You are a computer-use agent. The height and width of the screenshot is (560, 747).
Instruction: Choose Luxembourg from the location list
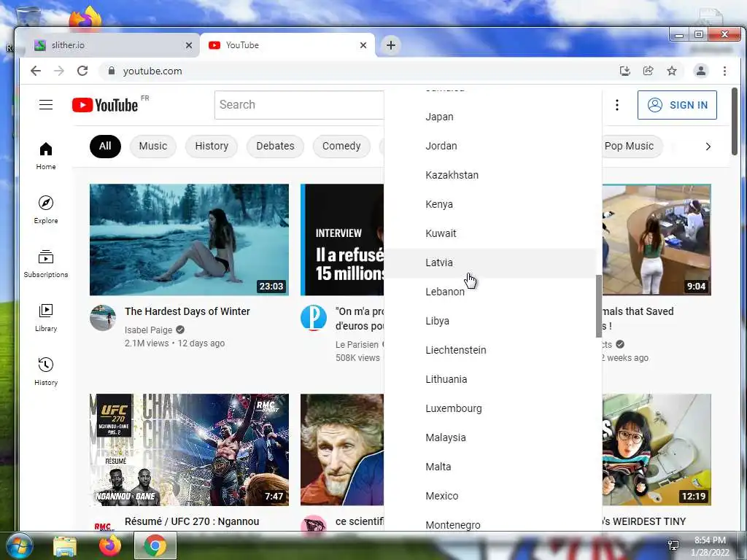[489, 408]
